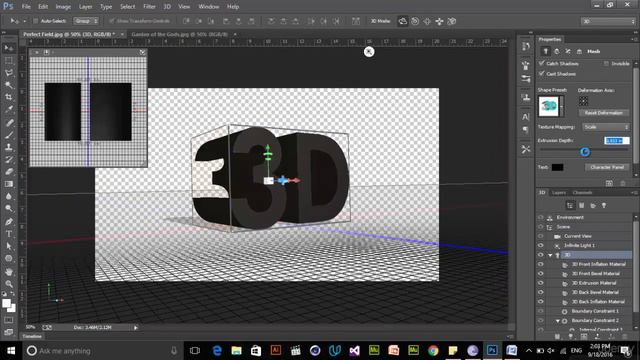Click the Scale 3D Object mode icon
Screen dimensions: 640x360
coord(451,21)
